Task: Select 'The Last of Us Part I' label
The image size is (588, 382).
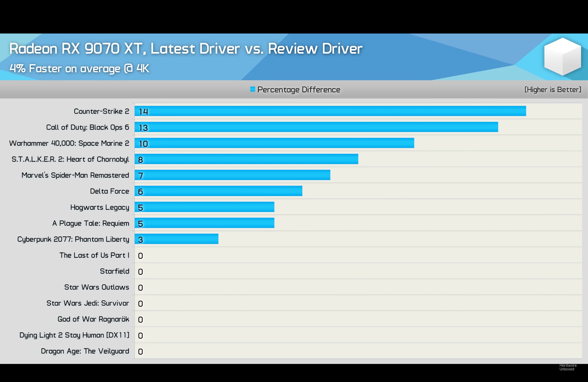Action: [x=94, y=255]
